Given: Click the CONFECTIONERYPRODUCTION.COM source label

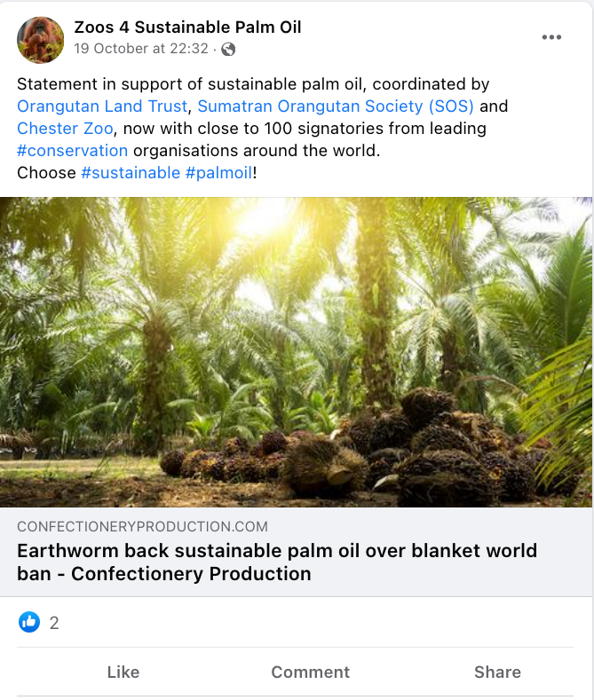Looking at the screenshot, I should 142,527.
